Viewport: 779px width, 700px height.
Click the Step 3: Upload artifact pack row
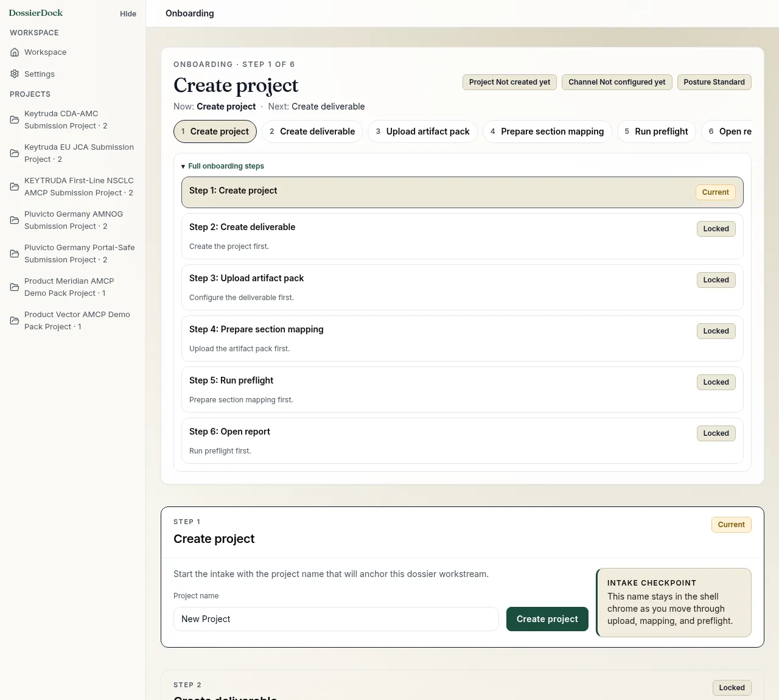pyautogui.click(x=463, y=287)
